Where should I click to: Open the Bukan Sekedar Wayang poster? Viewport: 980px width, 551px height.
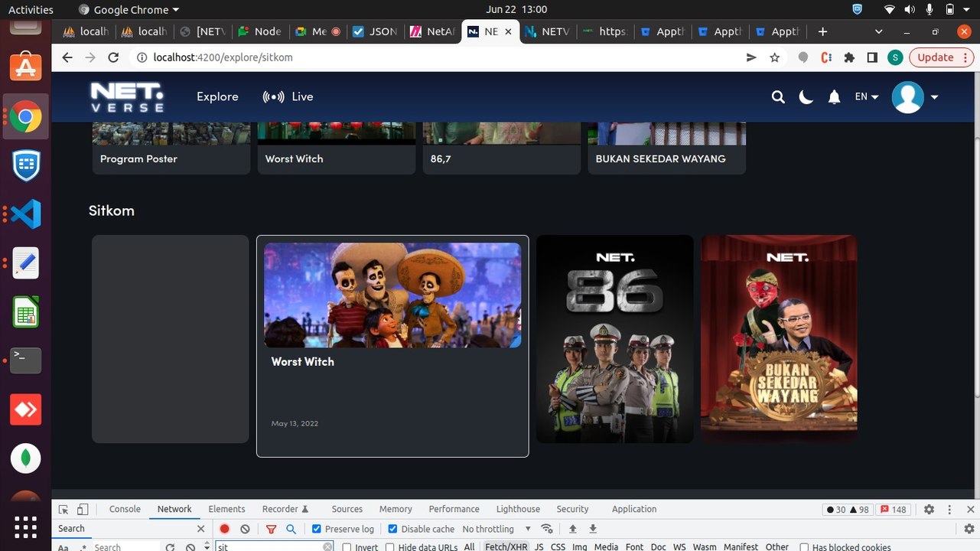point(779,339)
